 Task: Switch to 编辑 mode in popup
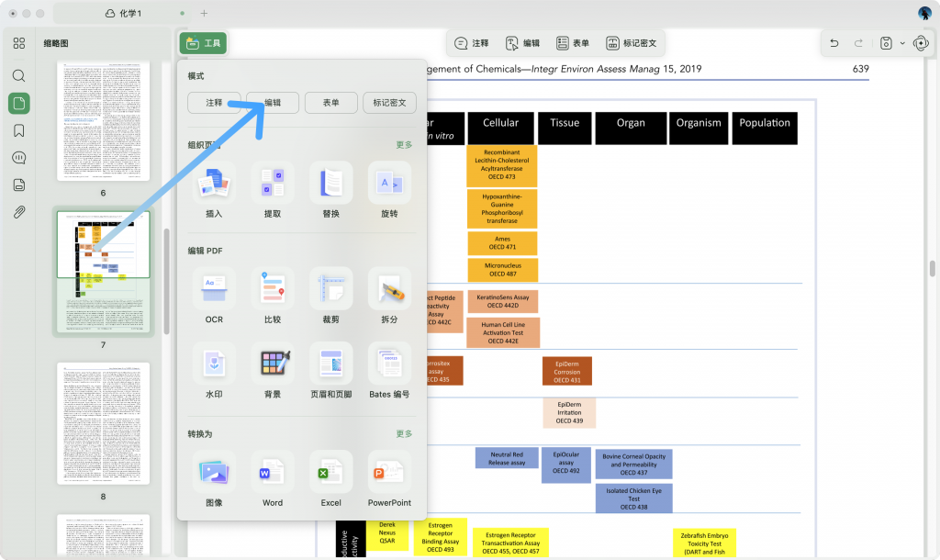[273, 103]
